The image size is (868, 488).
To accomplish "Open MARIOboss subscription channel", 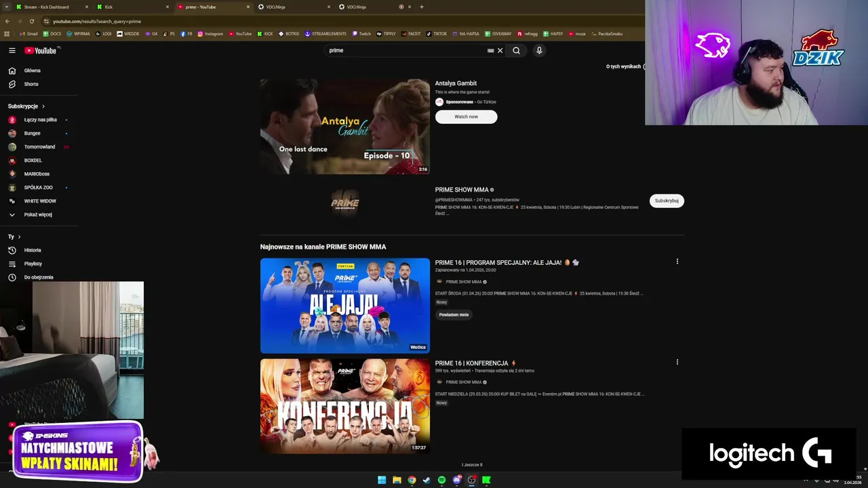I will point(37,174).
